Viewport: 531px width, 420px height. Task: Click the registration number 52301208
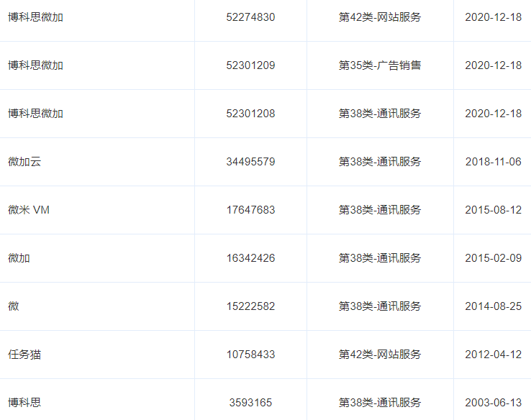pos(250,114)
